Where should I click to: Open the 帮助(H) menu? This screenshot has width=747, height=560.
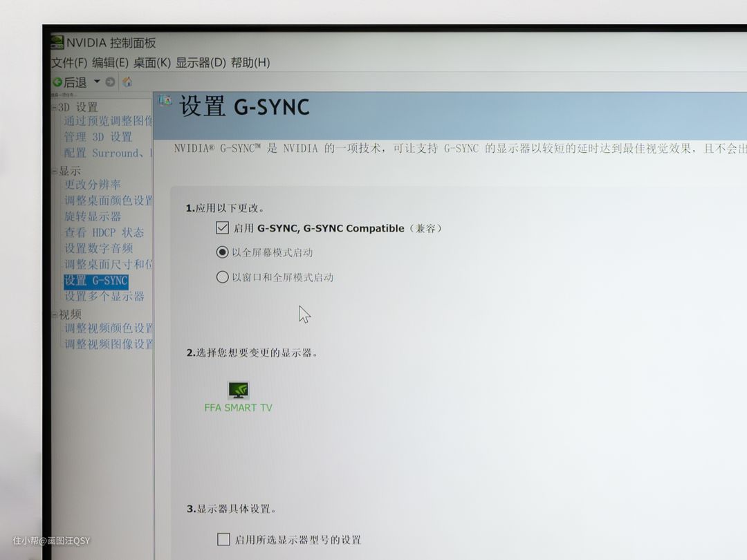250,62
